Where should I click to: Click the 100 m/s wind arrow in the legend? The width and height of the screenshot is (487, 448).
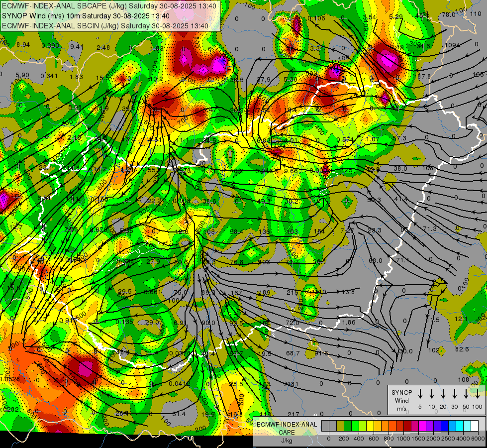(x=478, y=394)
